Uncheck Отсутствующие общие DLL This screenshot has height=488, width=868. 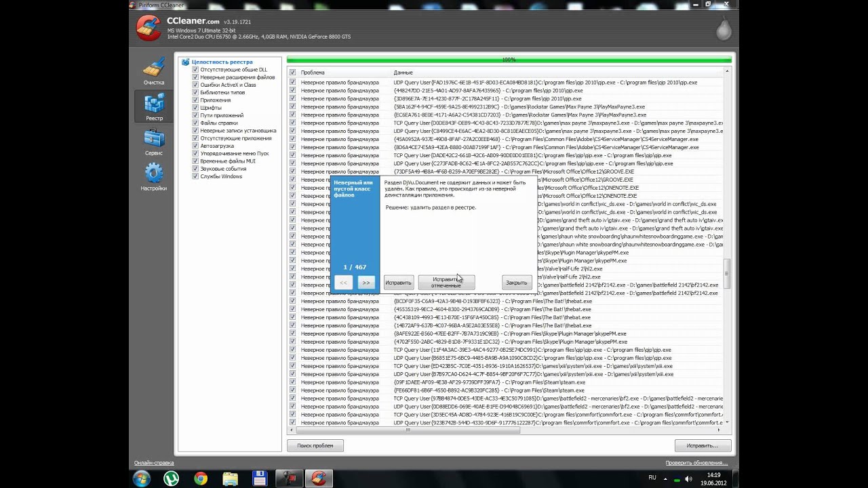(x=195, y=69)
